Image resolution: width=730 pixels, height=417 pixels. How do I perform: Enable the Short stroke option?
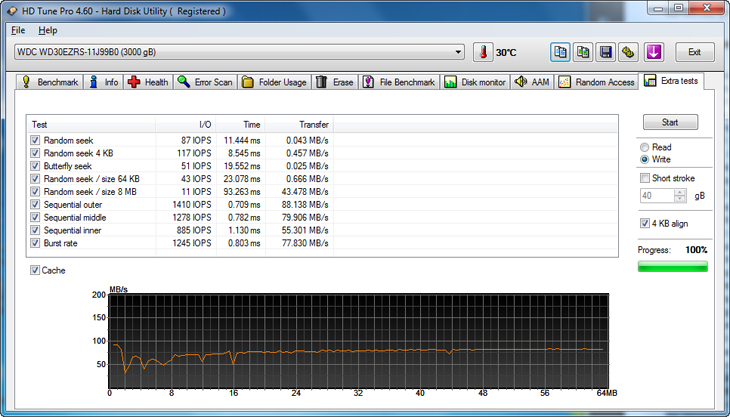tap(644, 178)
